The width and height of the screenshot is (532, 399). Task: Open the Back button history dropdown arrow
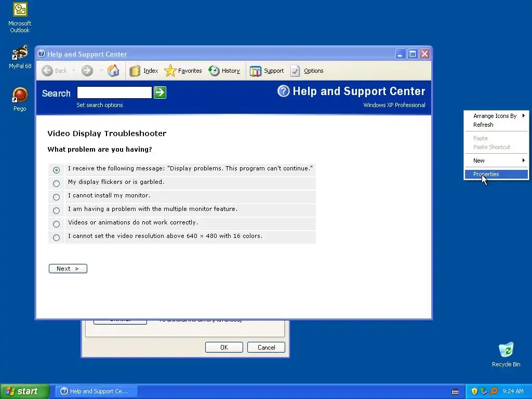click(74, 71)
